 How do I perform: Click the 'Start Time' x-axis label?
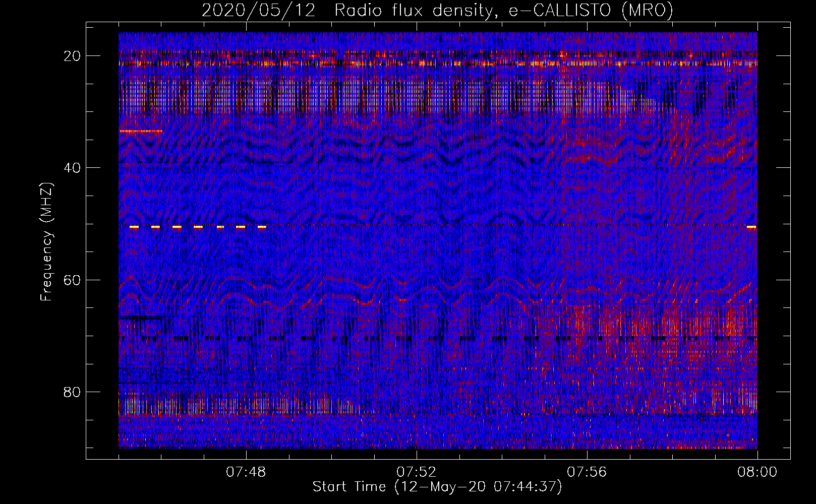(437, 487)
